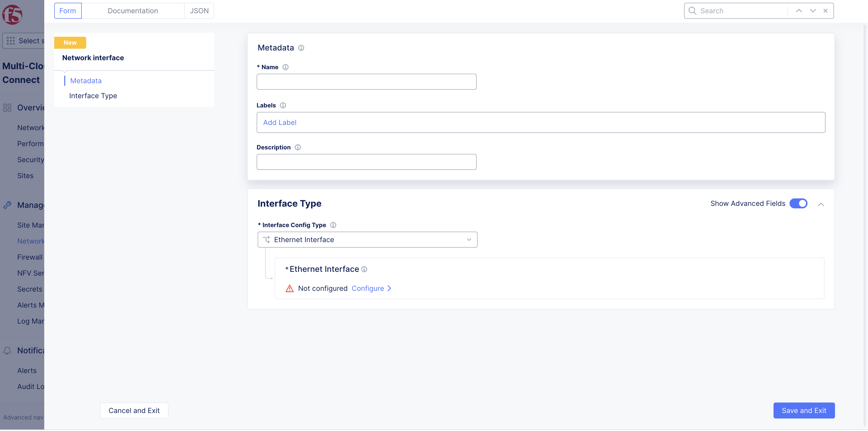The width and height of the screenshot is (868, 431).
Task: Open Firewall in the sidebar
Action: pyautogui.click(x=30, y=257)
